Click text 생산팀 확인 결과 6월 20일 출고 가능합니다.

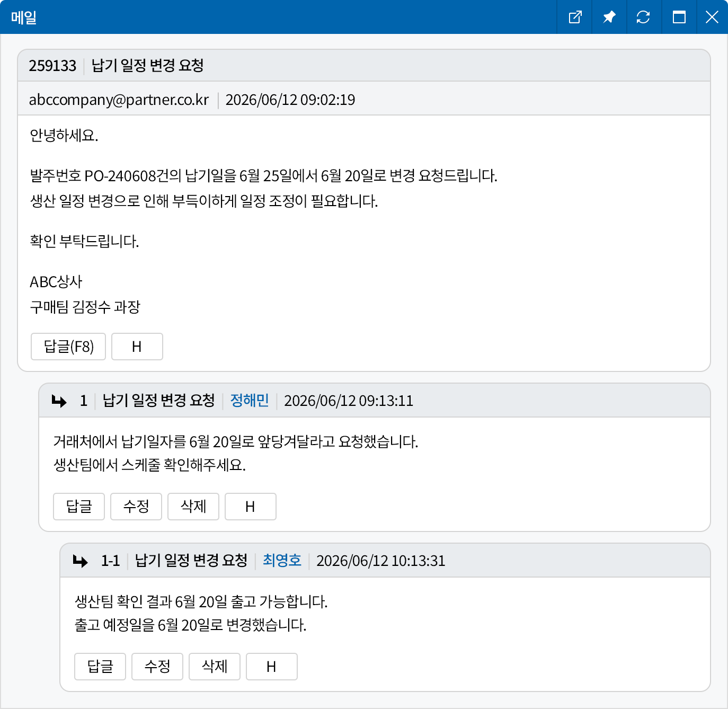pos(201,602)
